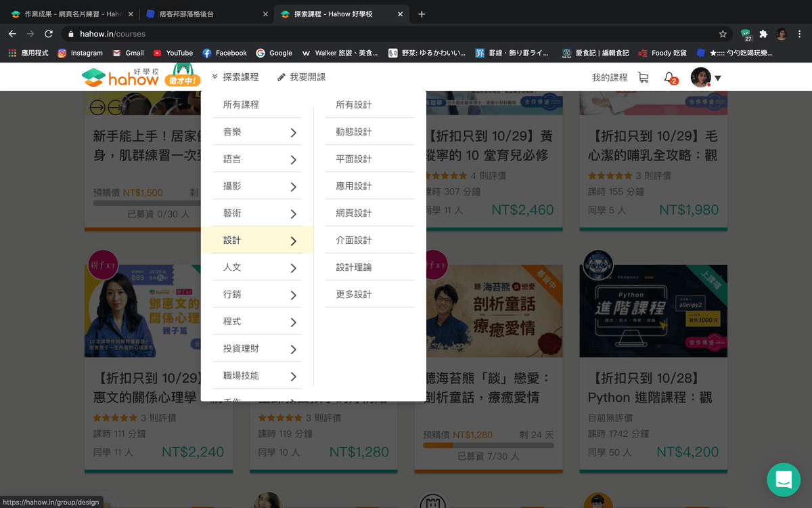Click the bookmark star in the address bar

click(723, 33)
